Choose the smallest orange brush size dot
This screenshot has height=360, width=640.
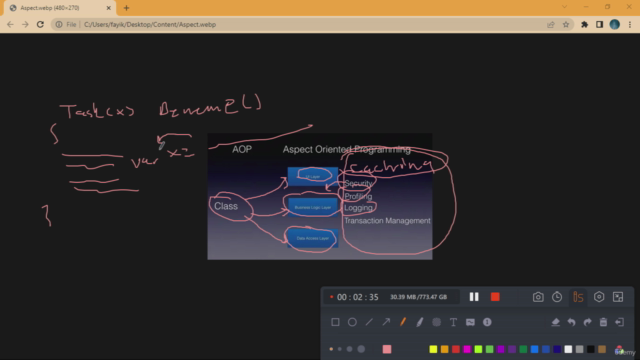click(x=331, y=349)
